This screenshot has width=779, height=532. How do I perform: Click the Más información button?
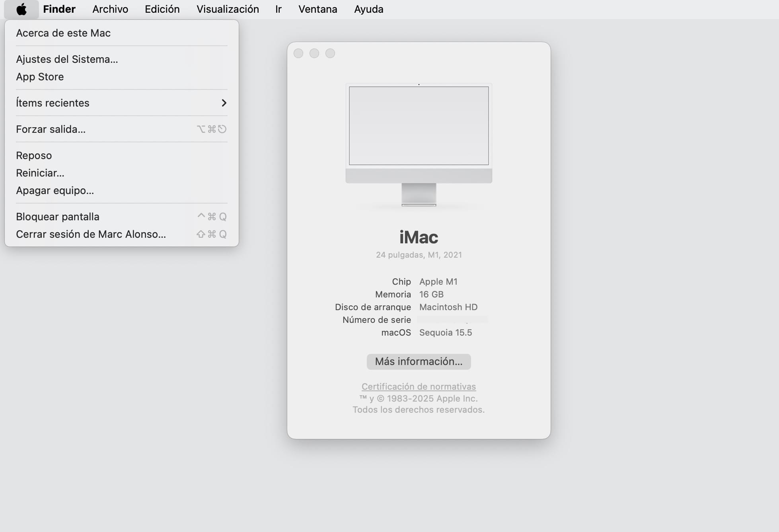[x=419, y=361]
